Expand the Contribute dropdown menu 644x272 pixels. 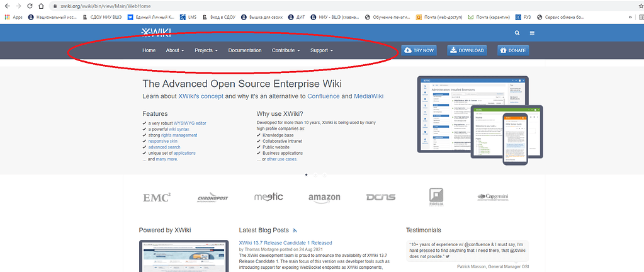point(286,50)
